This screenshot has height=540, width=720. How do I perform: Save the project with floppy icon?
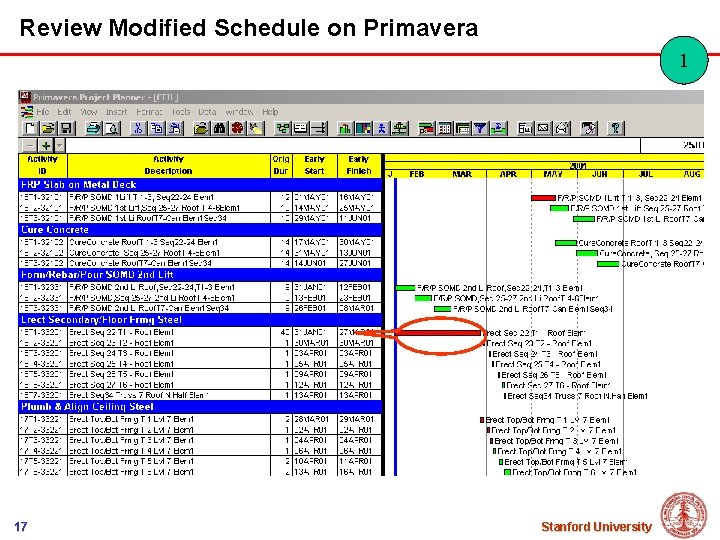click(67, 128)
